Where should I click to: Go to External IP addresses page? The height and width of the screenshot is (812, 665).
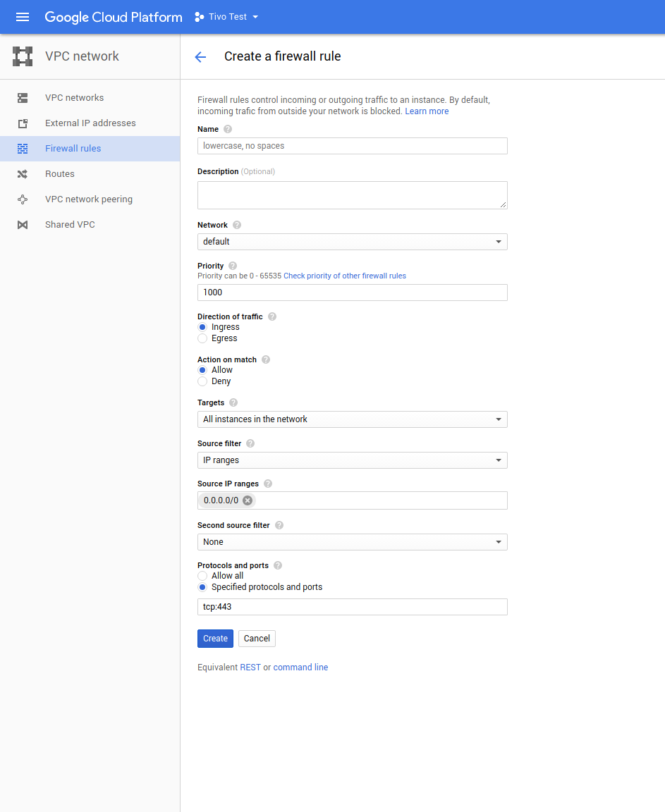click(90, 123)
